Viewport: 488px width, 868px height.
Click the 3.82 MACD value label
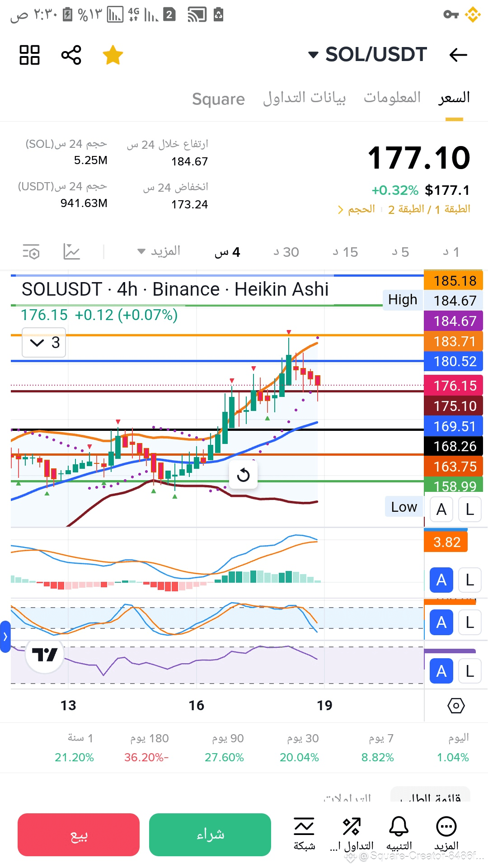tap(446, 542)
